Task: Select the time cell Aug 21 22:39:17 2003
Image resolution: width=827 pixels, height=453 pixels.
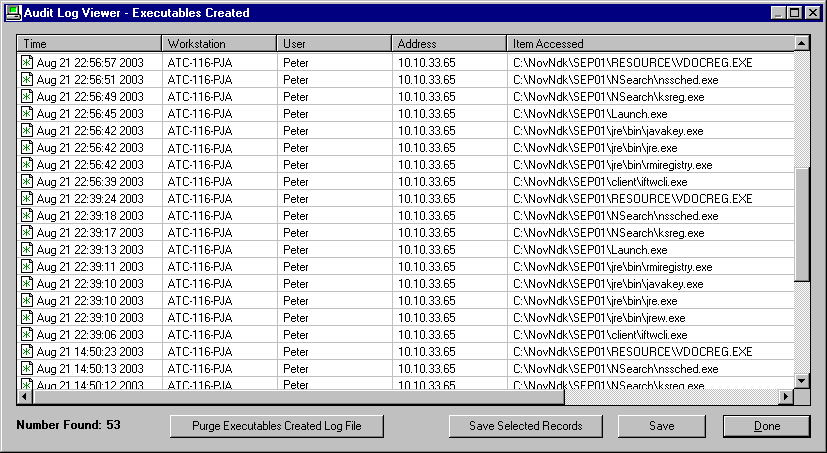Action: click(x=90, y=233)
